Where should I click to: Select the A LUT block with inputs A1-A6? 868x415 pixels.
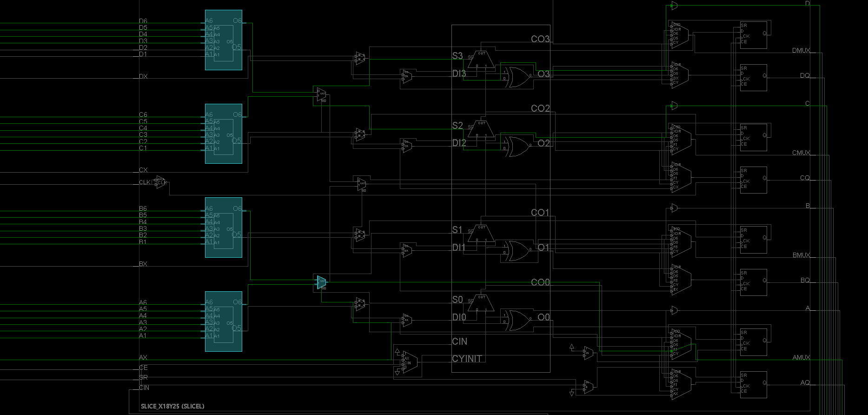224,321
